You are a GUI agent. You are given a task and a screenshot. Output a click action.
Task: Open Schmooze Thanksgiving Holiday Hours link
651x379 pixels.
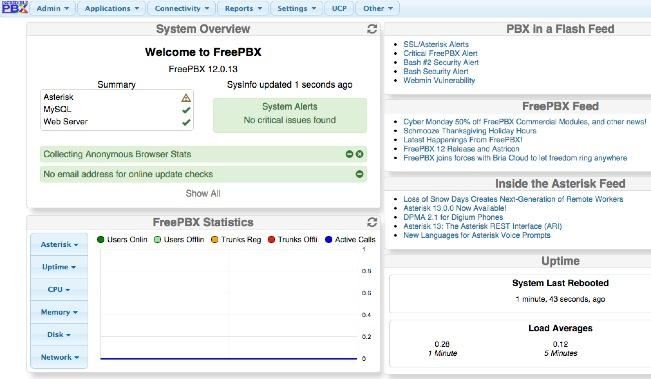[x=470, y=131]
